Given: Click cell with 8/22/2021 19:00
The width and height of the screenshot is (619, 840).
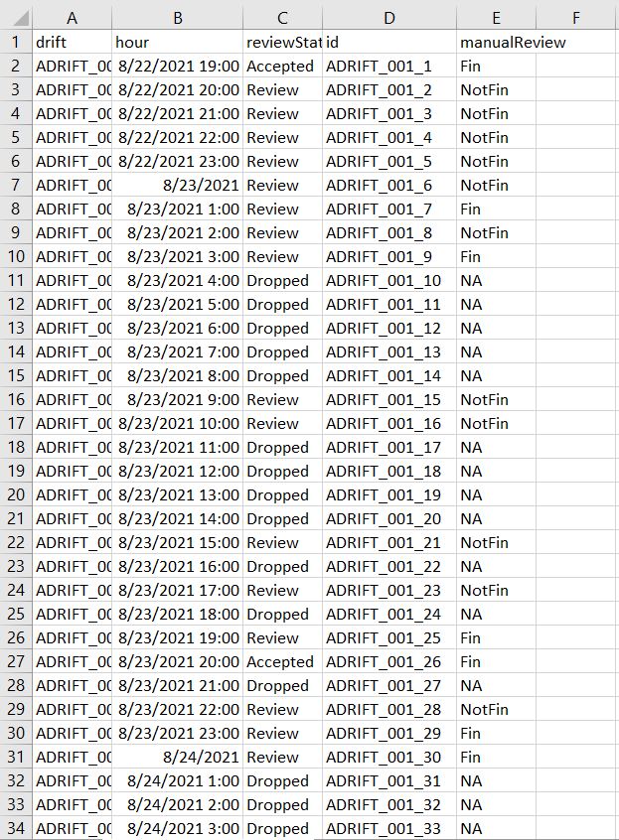Looking at the screenshot, I should click(x=177, y=66).
